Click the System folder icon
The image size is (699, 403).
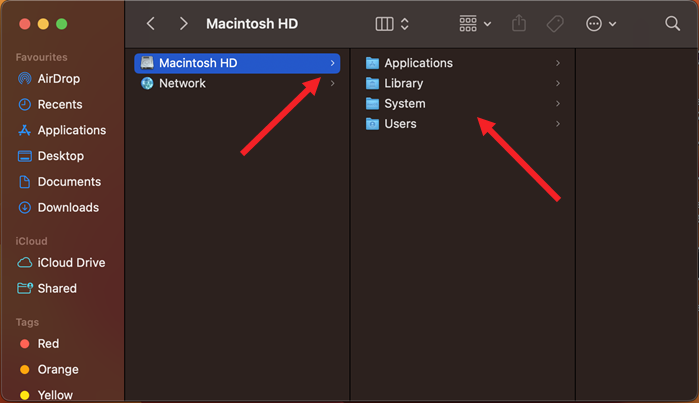[x=372, y=103]
